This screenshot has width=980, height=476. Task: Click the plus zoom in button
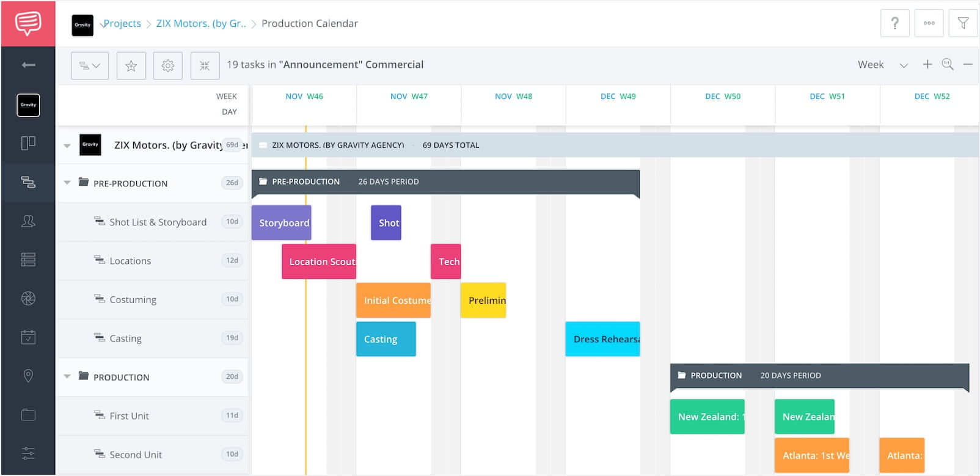click(927, 64)
